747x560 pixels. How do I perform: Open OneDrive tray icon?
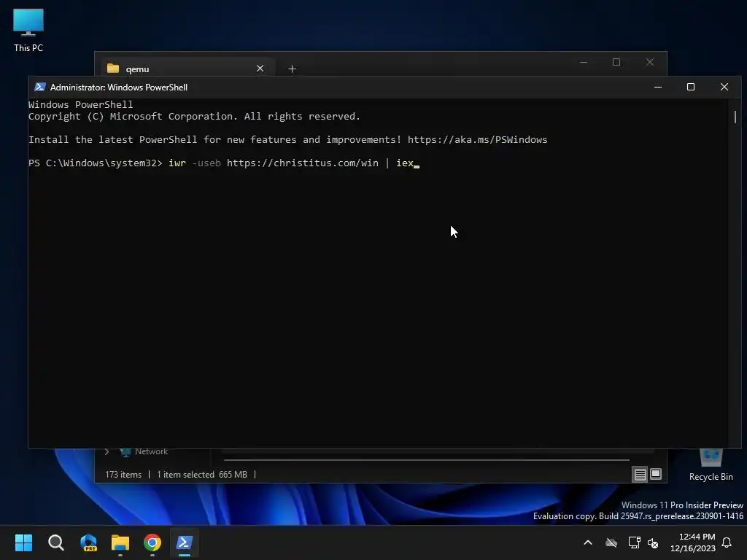[x=611, y=542]
